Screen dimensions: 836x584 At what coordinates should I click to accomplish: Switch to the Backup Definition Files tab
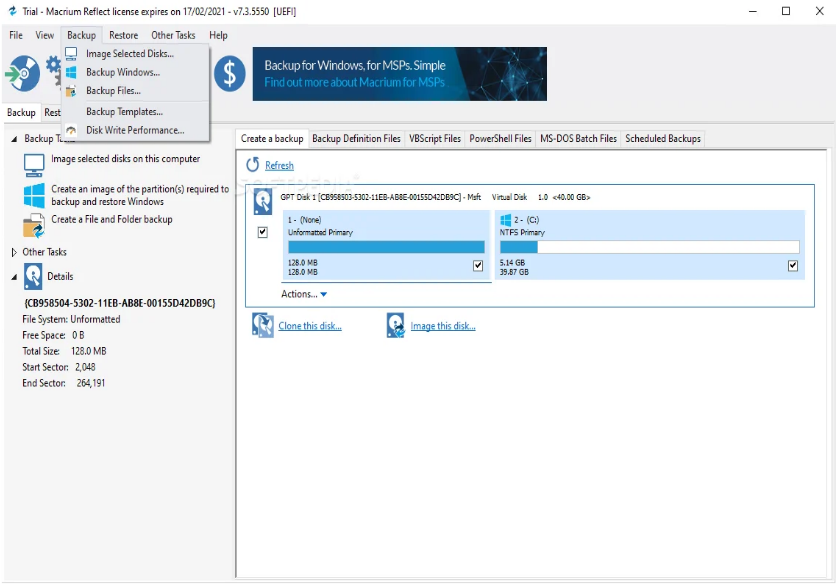coord(356,139)
